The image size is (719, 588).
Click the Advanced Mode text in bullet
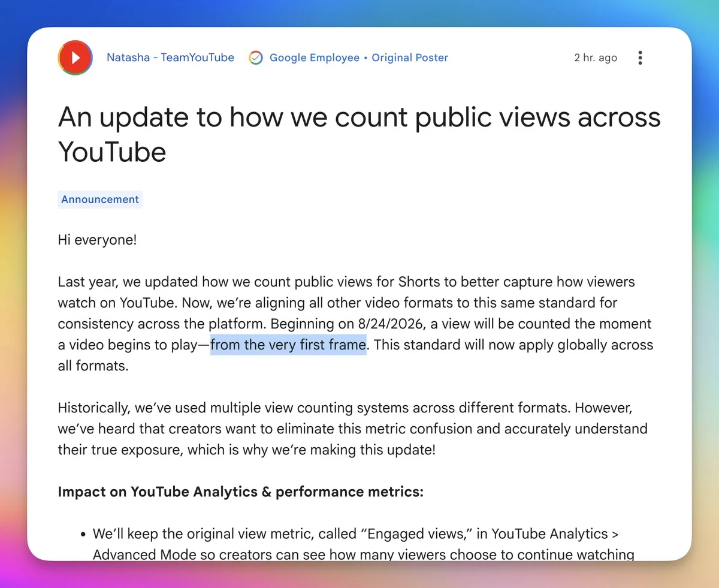pos(146,555)
